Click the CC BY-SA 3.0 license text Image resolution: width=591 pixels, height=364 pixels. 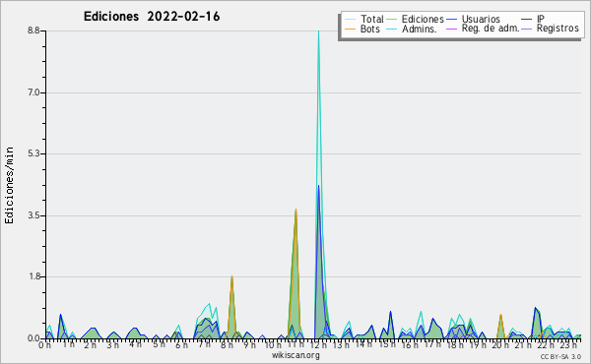pos(560,356)
